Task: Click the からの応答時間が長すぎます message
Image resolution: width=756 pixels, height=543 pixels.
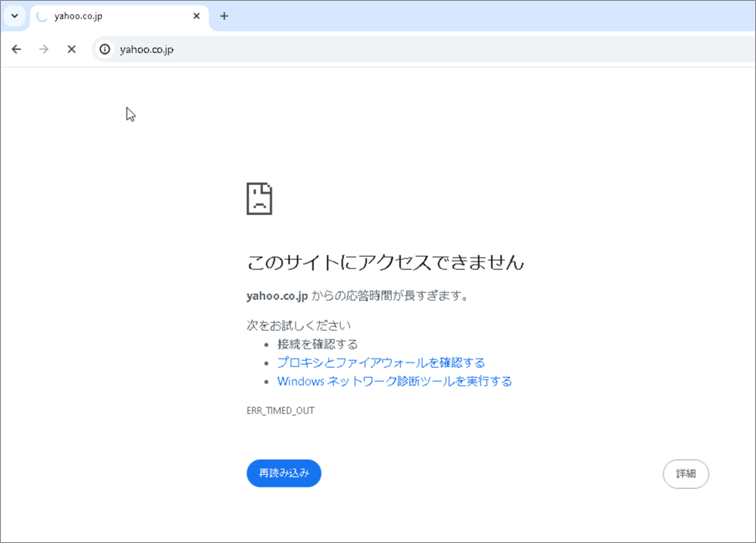Action: click(x=390, y=295)
